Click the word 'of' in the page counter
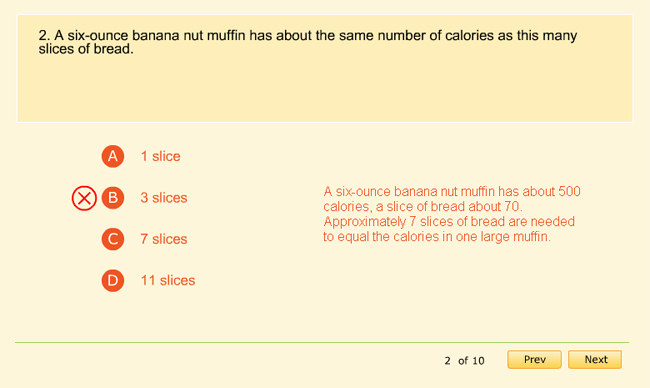This screenshot has height=388, width=650. [x=463, y=361]
